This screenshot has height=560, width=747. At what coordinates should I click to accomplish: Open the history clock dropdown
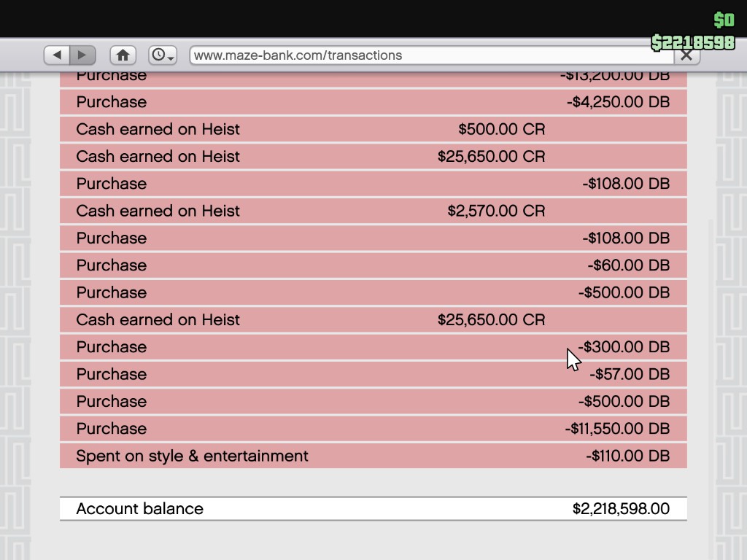tap(163, 55)
